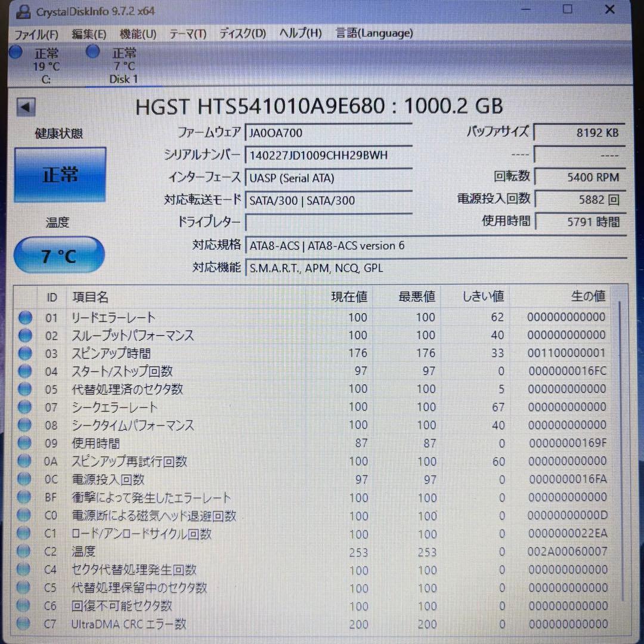The width and height of the screenshot is (644, 644).
Task: Open the 言語(Language) menu
Action: pos(374,33)
